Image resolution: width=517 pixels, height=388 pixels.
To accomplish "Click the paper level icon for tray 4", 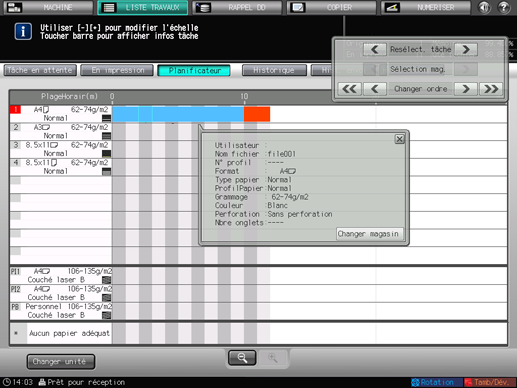I will 106,171.
